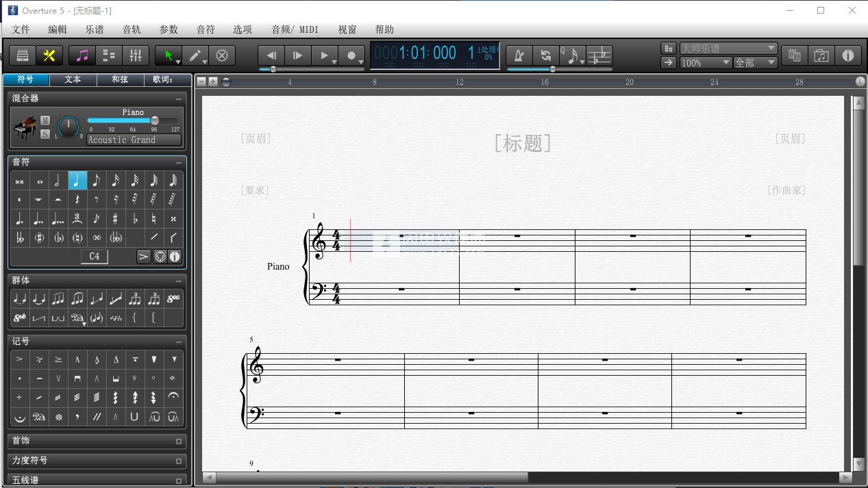The height and width of the screenshot is (488, 868).
Task: Pick the flat accidental symbol
Action: pos(135,219)
